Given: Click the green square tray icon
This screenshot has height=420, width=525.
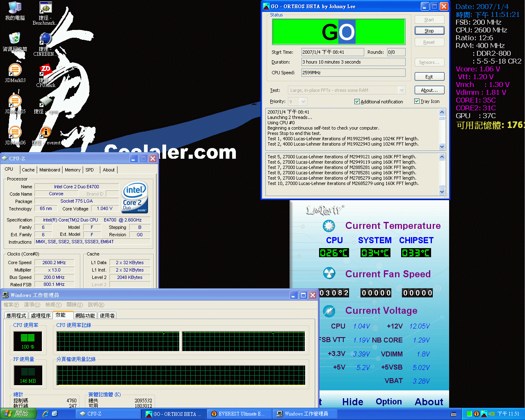Looking at the screenshot, I should [x=469, y=414].
